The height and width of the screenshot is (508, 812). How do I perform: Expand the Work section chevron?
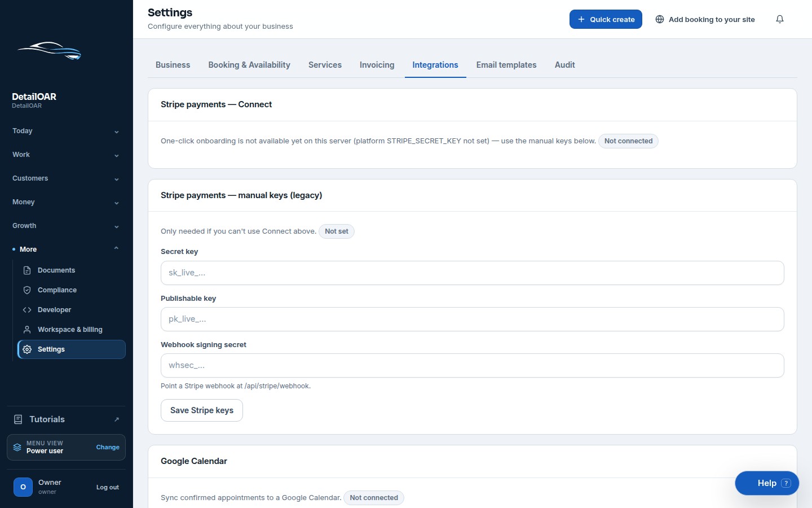[x=117, y=155]
